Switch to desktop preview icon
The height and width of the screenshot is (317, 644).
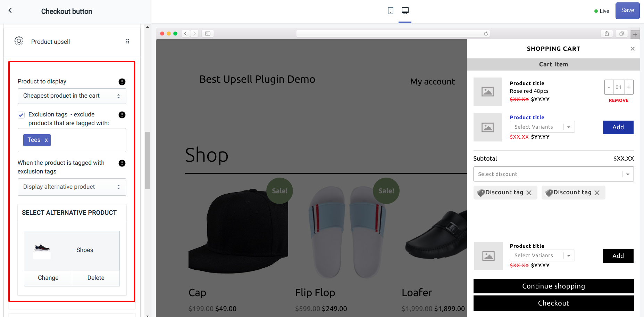405,11
